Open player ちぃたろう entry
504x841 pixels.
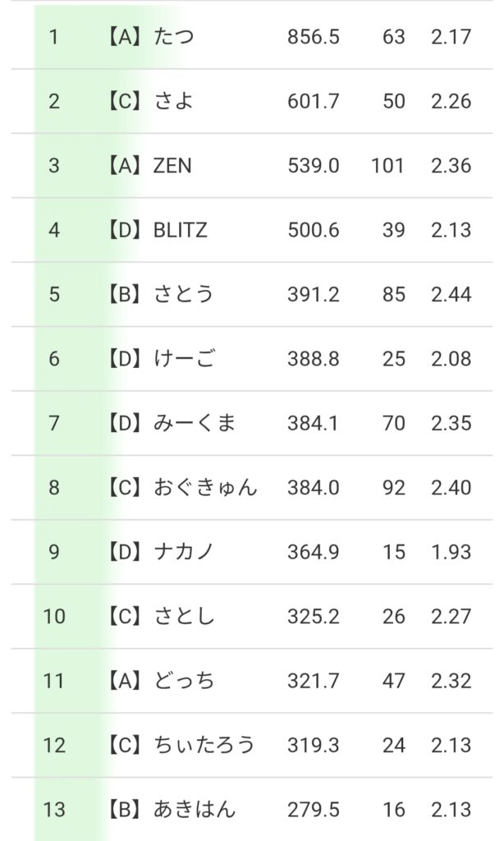click(204, 745)
